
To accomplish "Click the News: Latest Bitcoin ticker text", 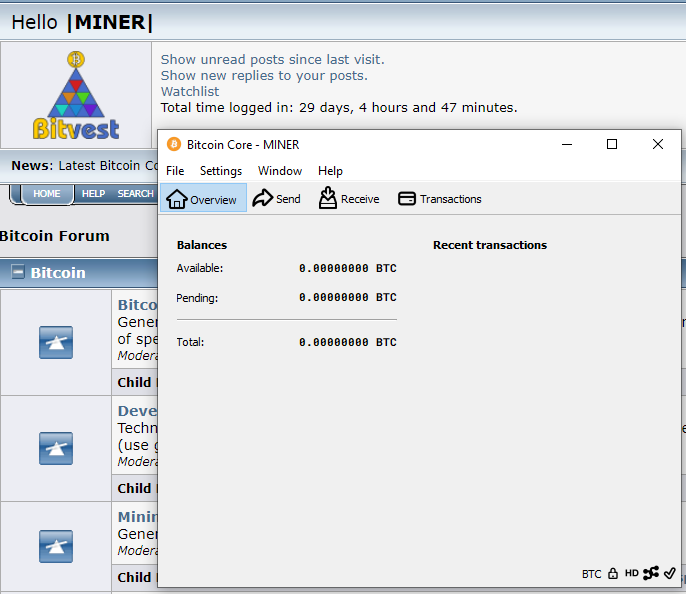I will (84, 165).
